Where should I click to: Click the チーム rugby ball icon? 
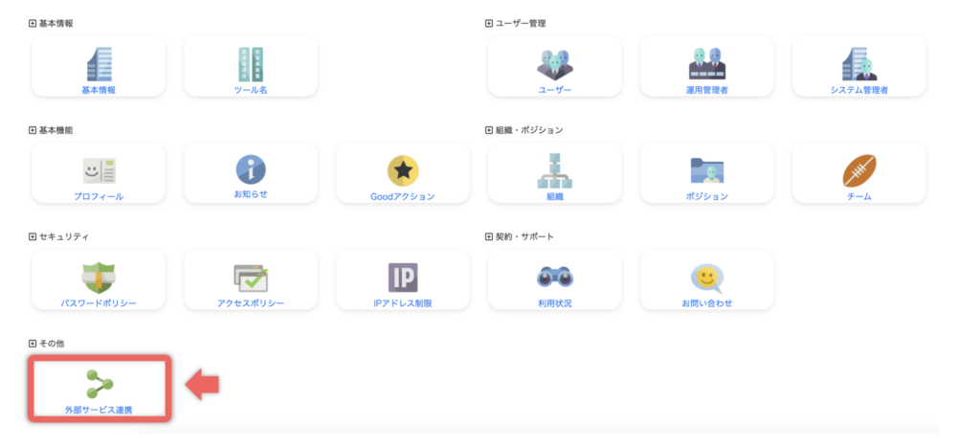[858, 169]
